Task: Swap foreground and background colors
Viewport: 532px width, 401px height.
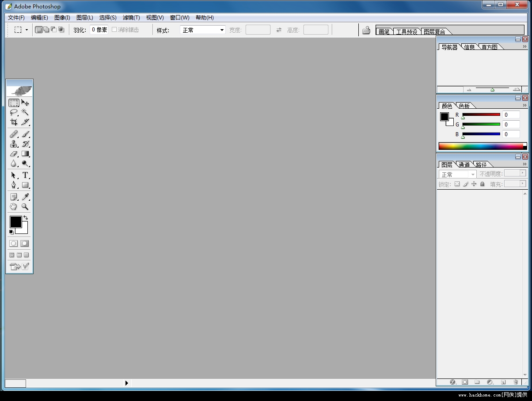Action: [26, 217]
